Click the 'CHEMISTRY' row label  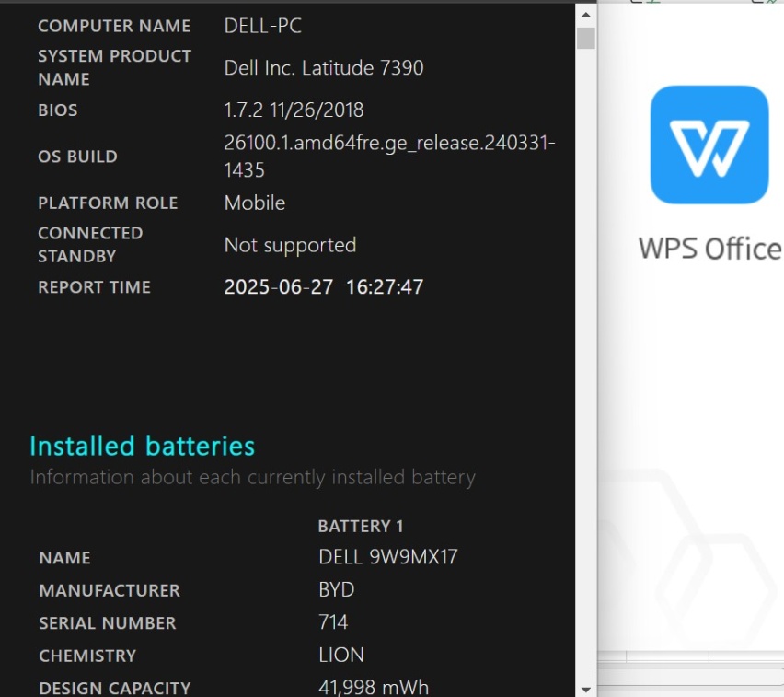[x=87, y=656]
